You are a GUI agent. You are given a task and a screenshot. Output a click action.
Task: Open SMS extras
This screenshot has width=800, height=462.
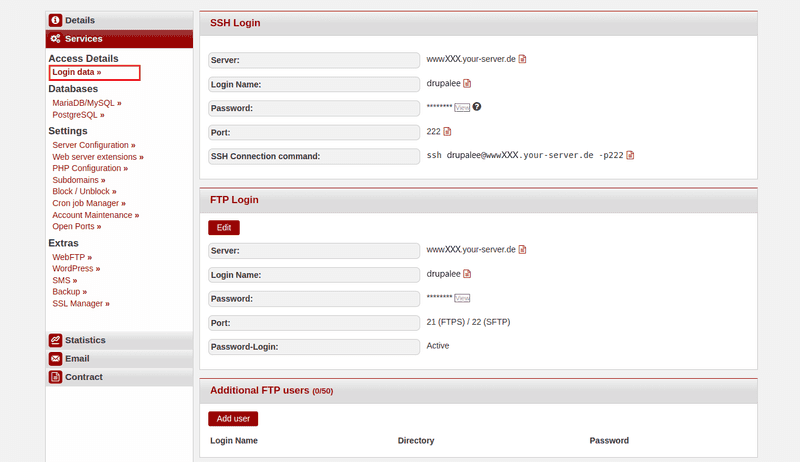[65, 280]
